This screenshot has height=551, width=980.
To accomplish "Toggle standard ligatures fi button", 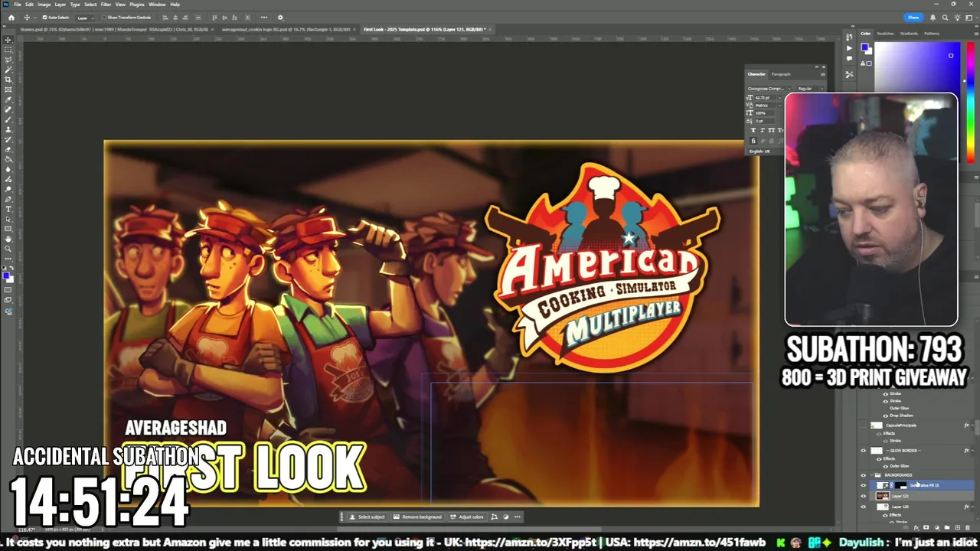I will [753, 141].
